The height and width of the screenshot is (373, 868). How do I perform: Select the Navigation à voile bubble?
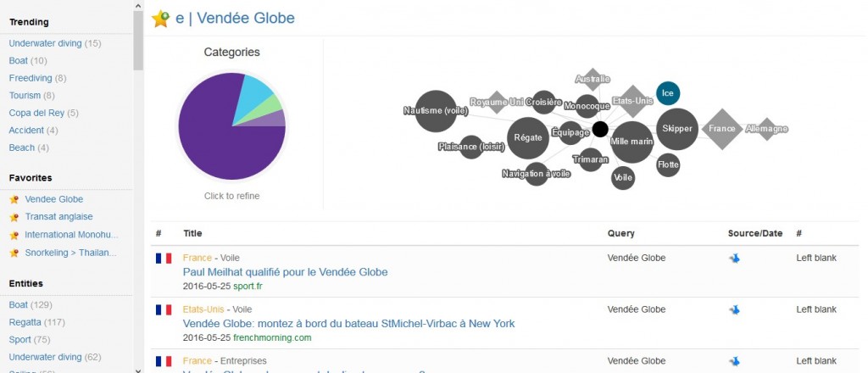click(537, 174)
